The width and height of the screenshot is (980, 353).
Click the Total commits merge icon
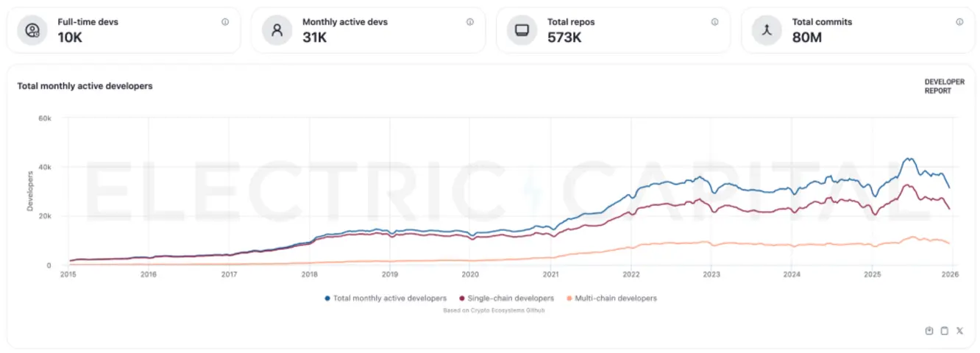[767, 30]
